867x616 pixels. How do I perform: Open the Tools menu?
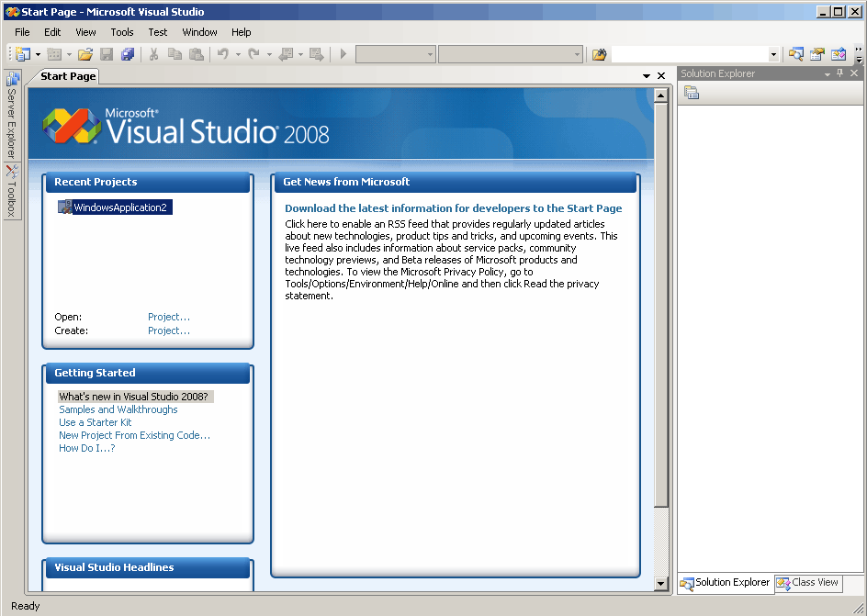click(121, 32)
